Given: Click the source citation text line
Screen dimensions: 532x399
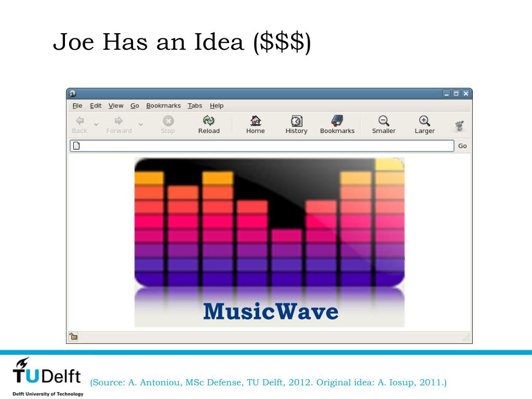Looking at the screenshot, I should [x=269, y=382].
